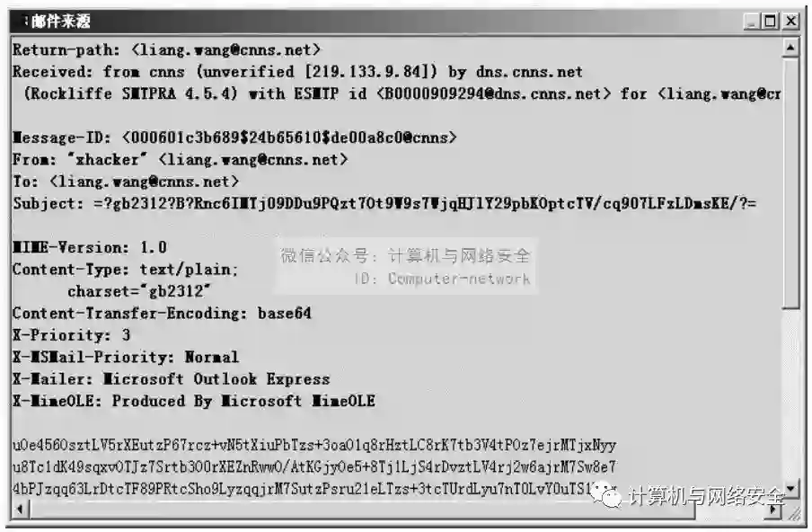812x532 pixels.
Task: Close the 邮件来源 window
Action: tap(790, 22)
